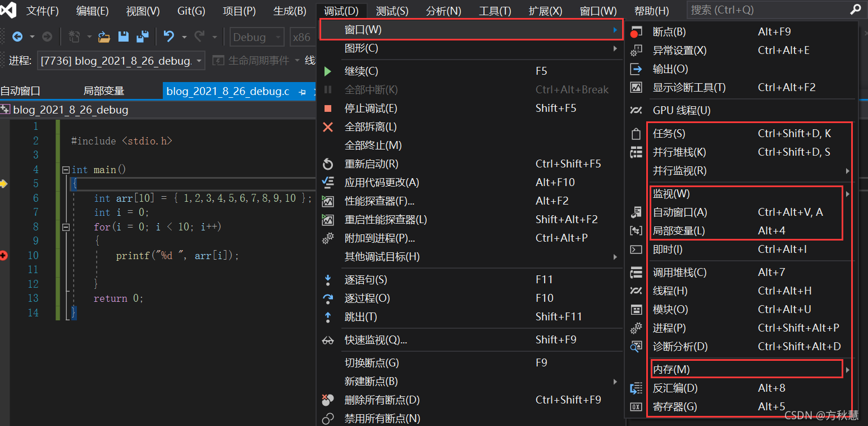Expand the 其他调试目标(H) submenu
868x426 pixels.
pos(470,257)
